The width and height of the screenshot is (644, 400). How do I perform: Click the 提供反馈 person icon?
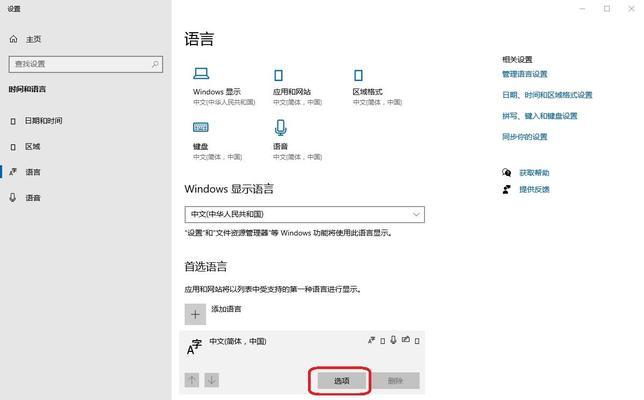click(506, 189)
